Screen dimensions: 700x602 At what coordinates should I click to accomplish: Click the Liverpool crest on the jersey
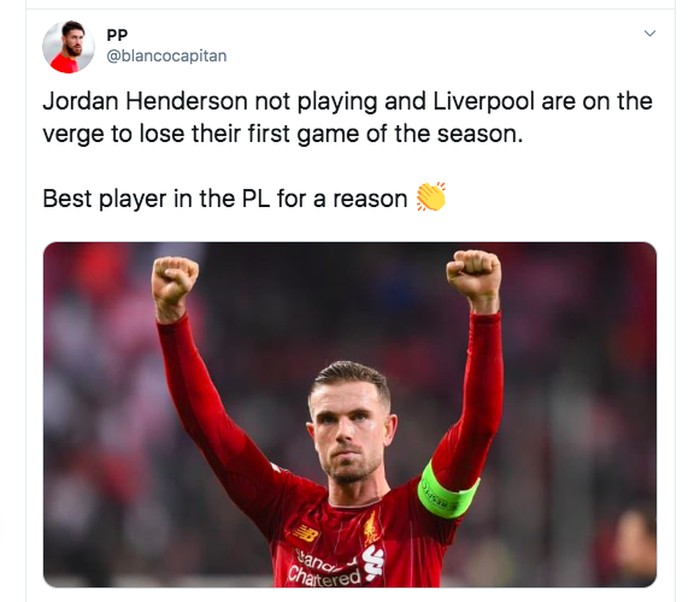click(371, 528)
